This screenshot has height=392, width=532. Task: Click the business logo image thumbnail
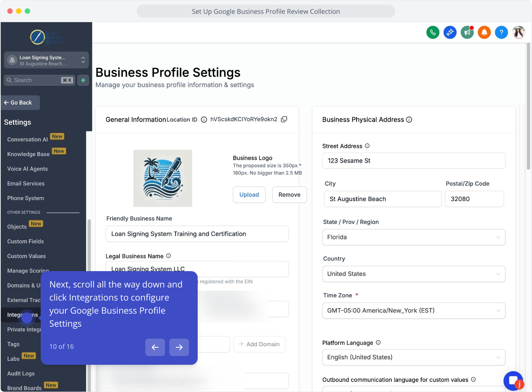tap(163, 178)
